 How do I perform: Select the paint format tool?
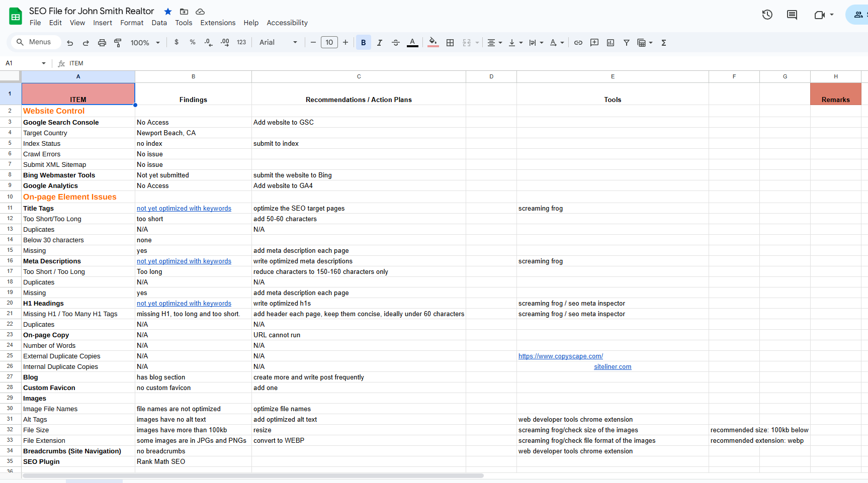118,43
